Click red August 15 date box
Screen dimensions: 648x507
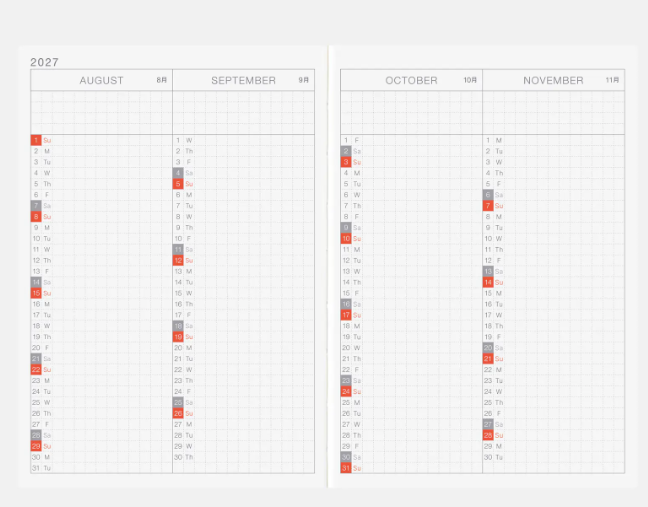(36, 293)
